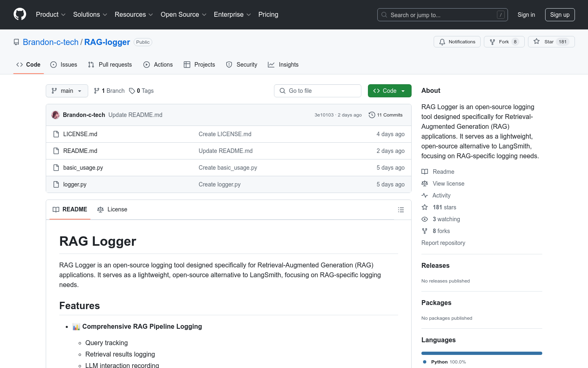This screenshot has width=588, height=368.
Task: Click the Notifications bell button
Action: pyautogui.click(x=457, y=42)
